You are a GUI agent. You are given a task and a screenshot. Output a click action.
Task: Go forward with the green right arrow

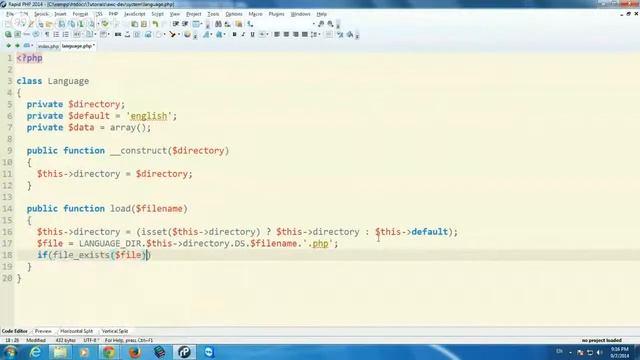(x=17, y=46)
